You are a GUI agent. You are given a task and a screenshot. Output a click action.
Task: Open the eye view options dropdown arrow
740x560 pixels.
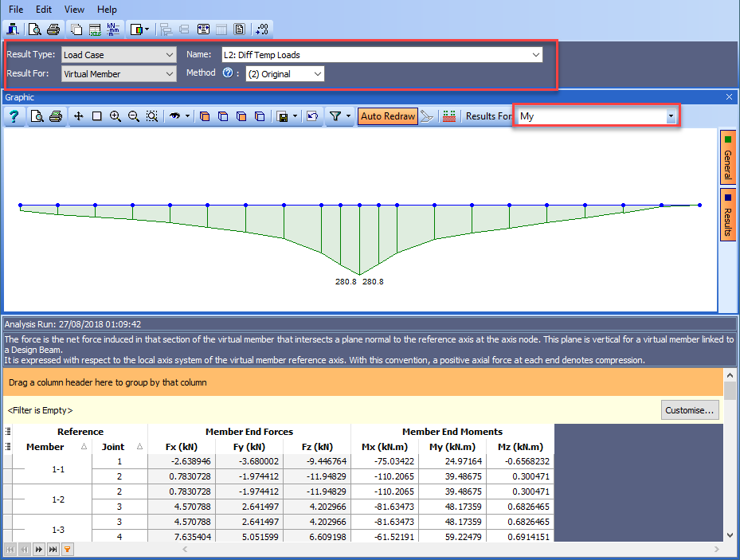tap(187, 116)
